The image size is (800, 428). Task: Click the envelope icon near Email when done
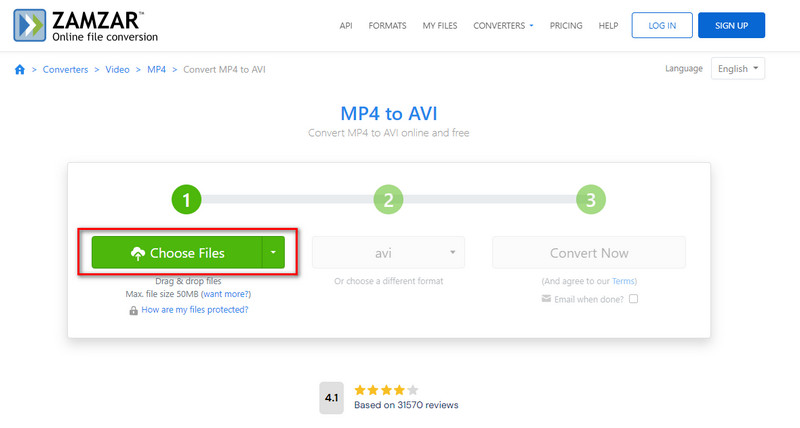click(544, 299)
